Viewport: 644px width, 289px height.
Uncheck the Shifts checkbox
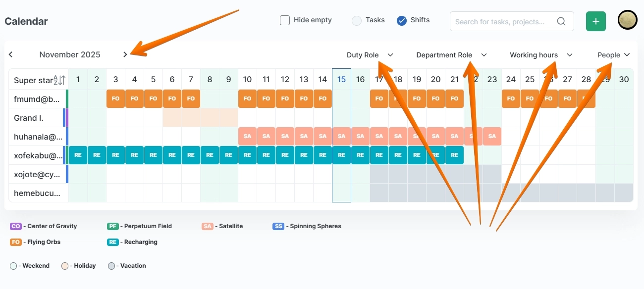tap(401, 20)
